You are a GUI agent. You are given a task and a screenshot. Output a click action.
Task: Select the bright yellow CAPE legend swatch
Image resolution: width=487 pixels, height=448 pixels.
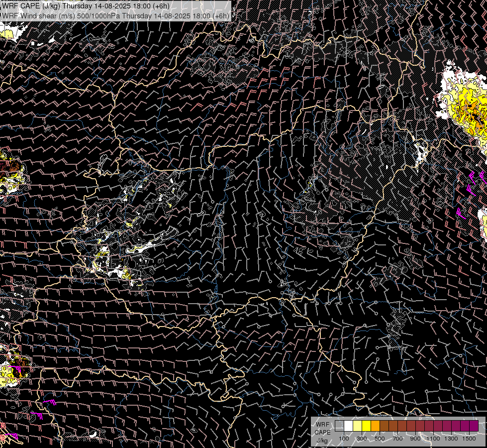pyautogui.click(x=367, y=426)
